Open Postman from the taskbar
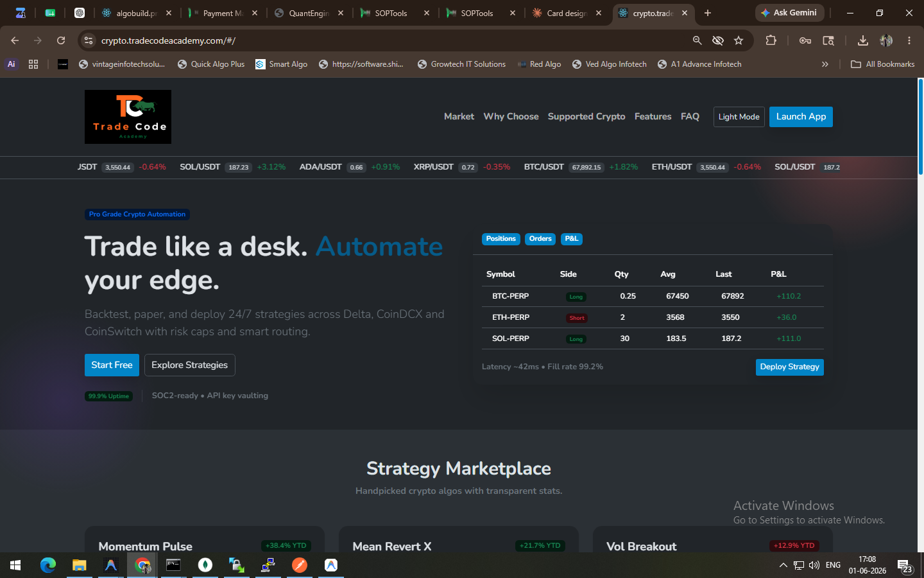Viewport: 924px width, 578px height. (x=300, y=565)
